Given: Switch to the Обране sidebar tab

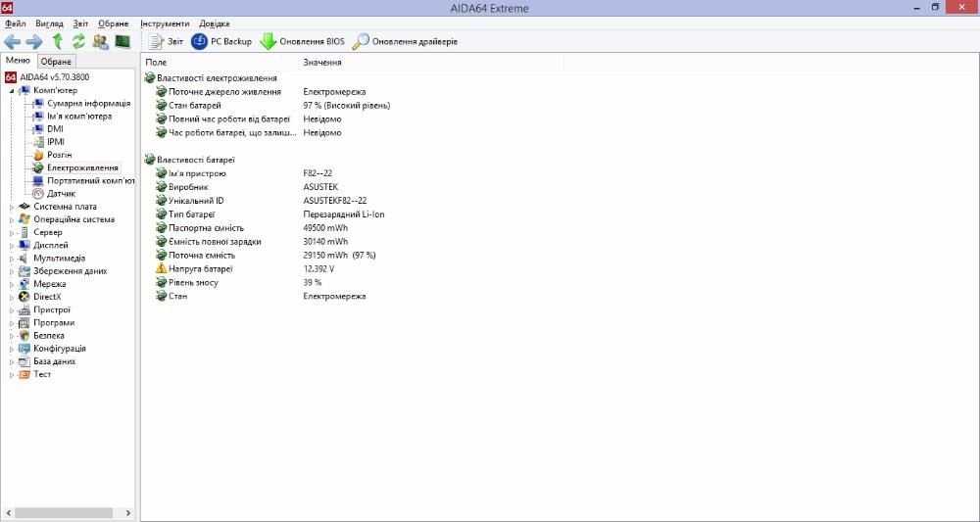Looking at the screenshot, I should click(56, 61).
